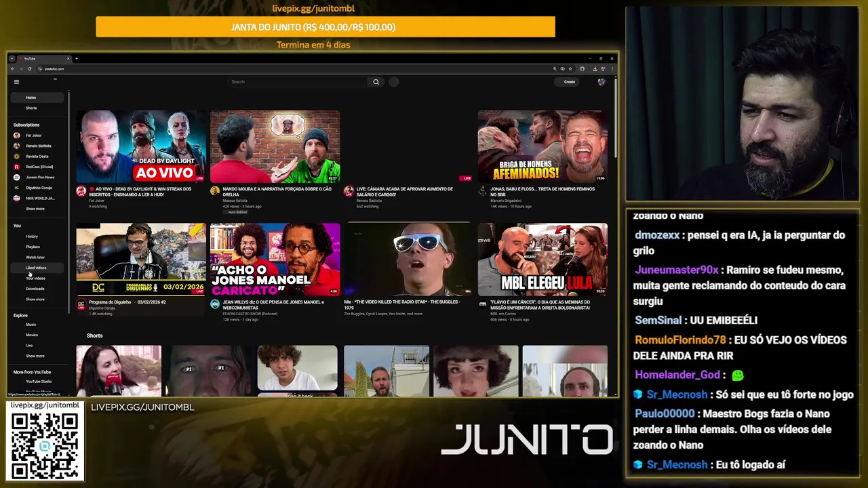Image resolution: width=868 pixels, height=488 pixels.
Task: Select Shorts in the sidebar
Action: point(37,108)
